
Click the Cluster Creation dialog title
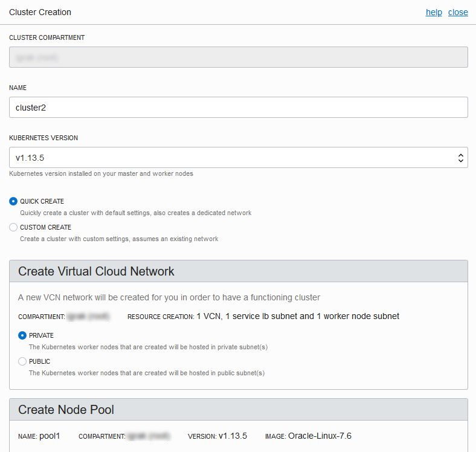(x=40, y=12)
